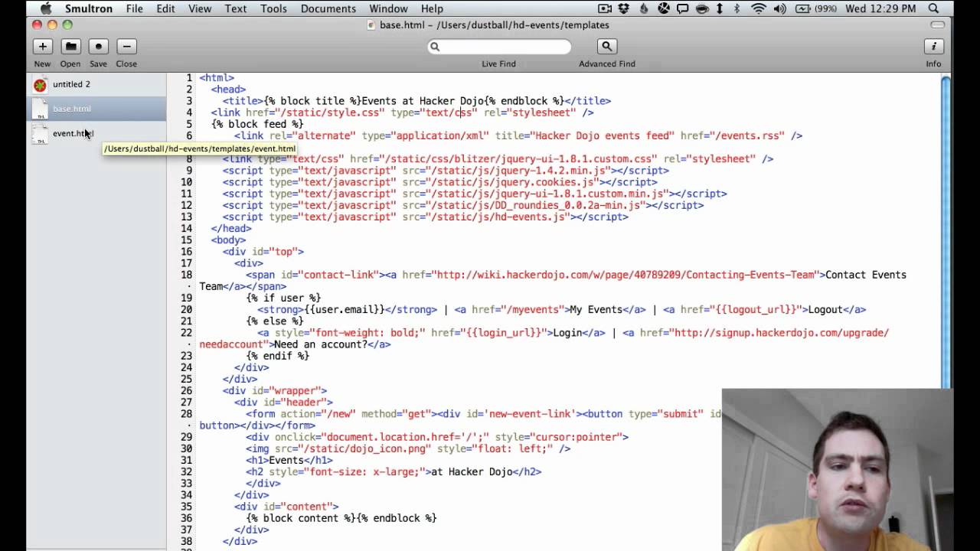Click the jquery.cookies.js path on line 10
This screenshot has height=551, width=980.
(x=512, y=182)
